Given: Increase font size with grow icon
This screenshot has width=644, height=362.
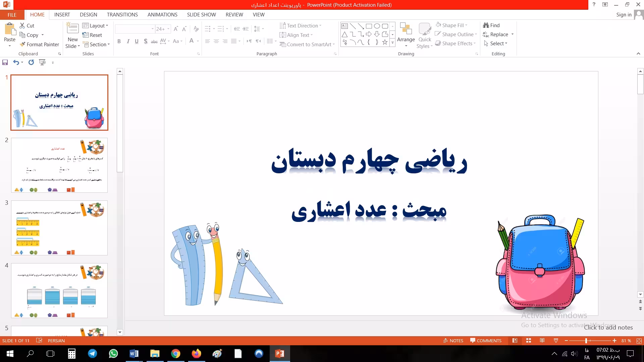Looking at the screenshot, I should click(176, 29).
